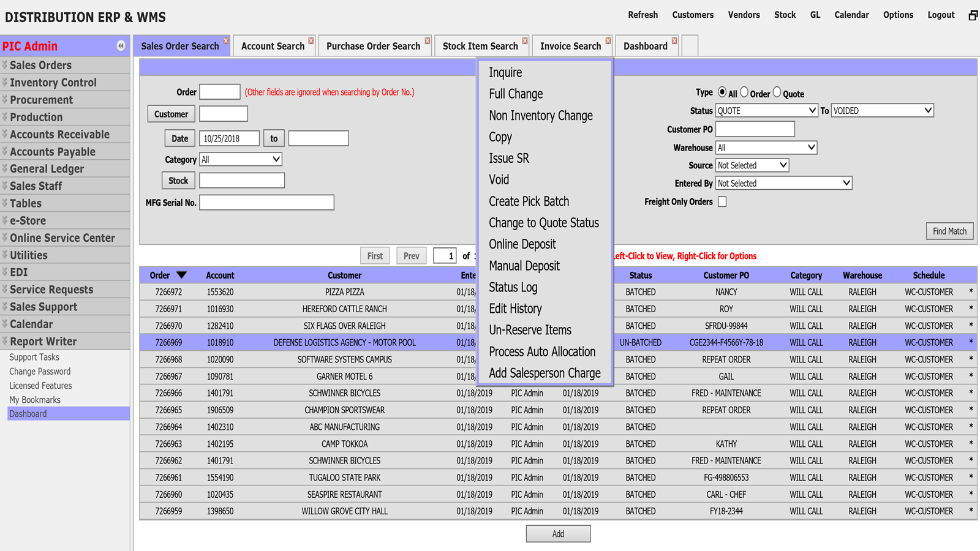Viewport: 980px width, 551px height.
Task: Enable the Freight Only Orders checkbox
Action: [x=722, y=201]
